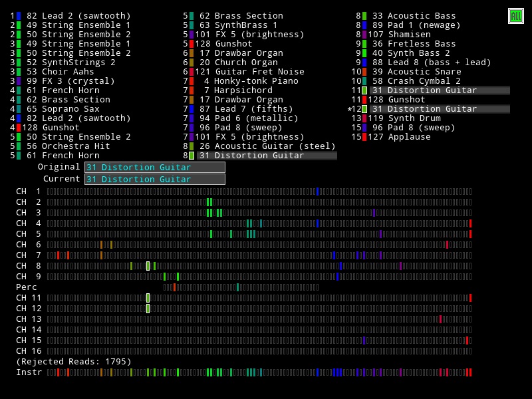Image resolution: width=532 pixels, height=399 pixels.
Task: Click the green swatch beside Choir Aahs
Action: [x=19, y=72]
